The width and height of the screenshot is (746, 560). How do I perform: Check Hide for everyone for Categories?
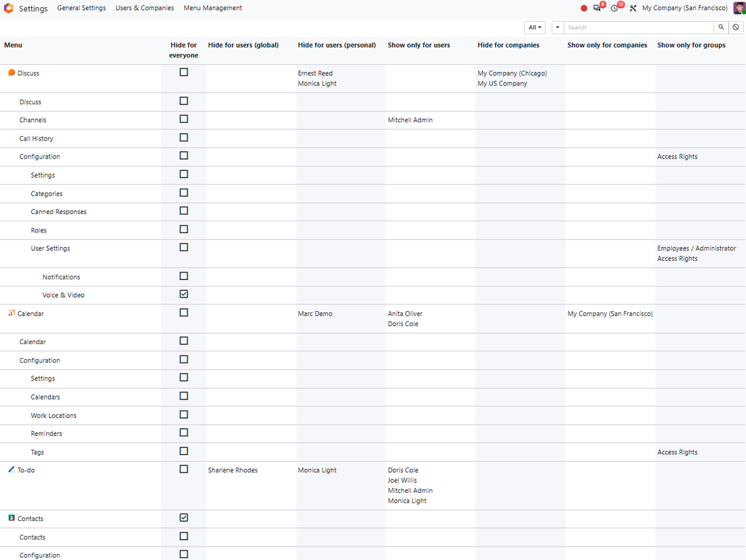point(184,193)
